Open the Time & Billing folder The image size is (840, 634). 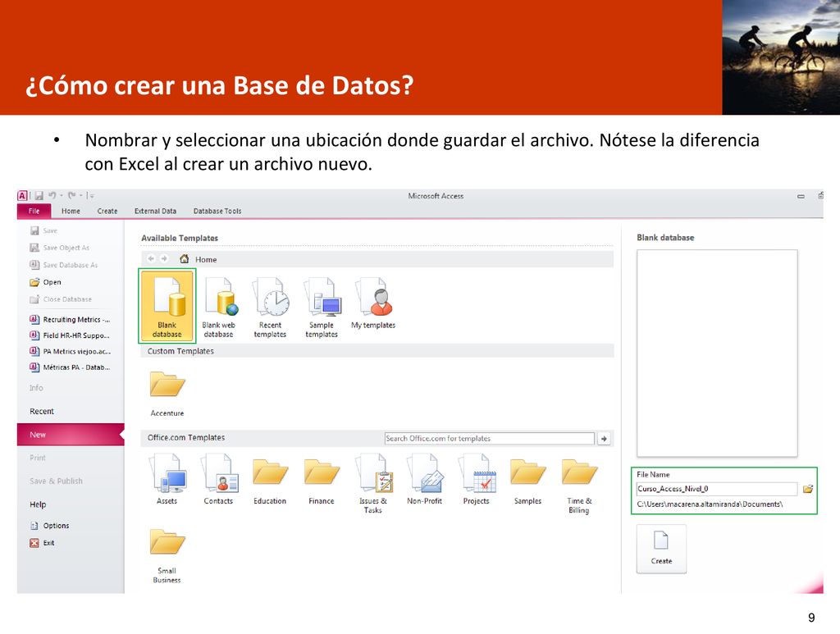[x=579, y=486]
